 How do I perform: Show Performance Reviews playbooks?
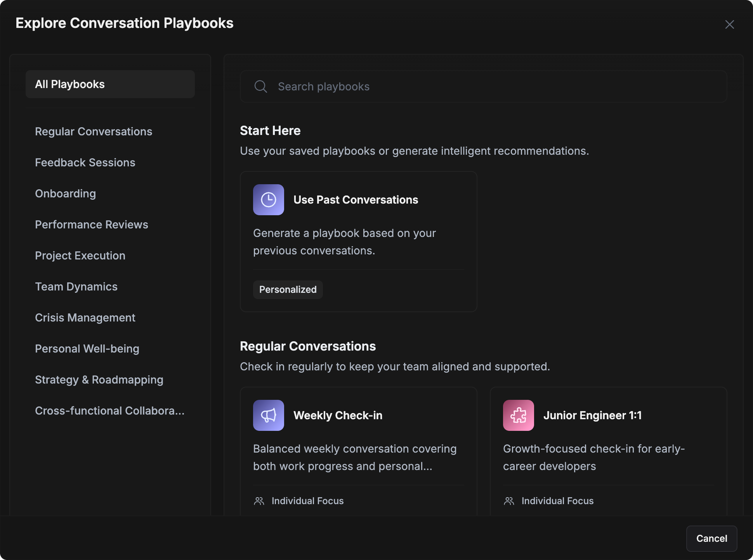pyautogui.click(x=91, y=225)
